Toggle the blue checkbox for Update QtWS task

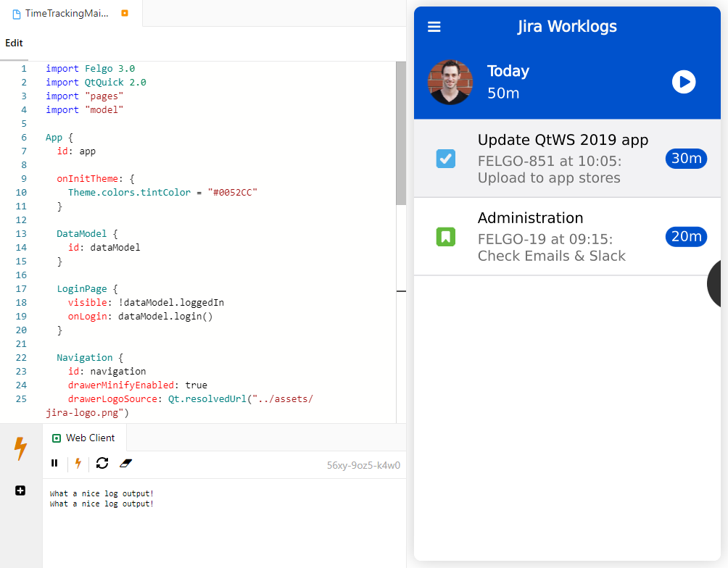(446, 159)
